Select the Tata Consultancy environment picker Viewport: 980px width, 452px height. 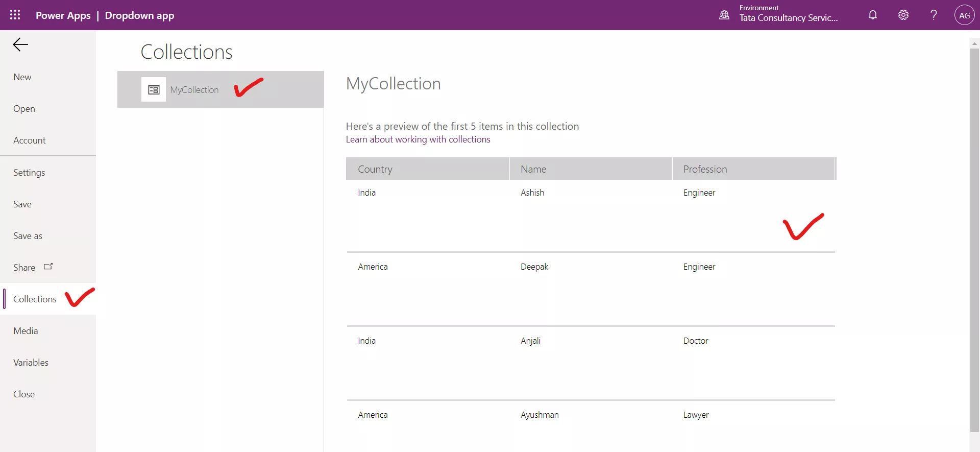[789, 15]
